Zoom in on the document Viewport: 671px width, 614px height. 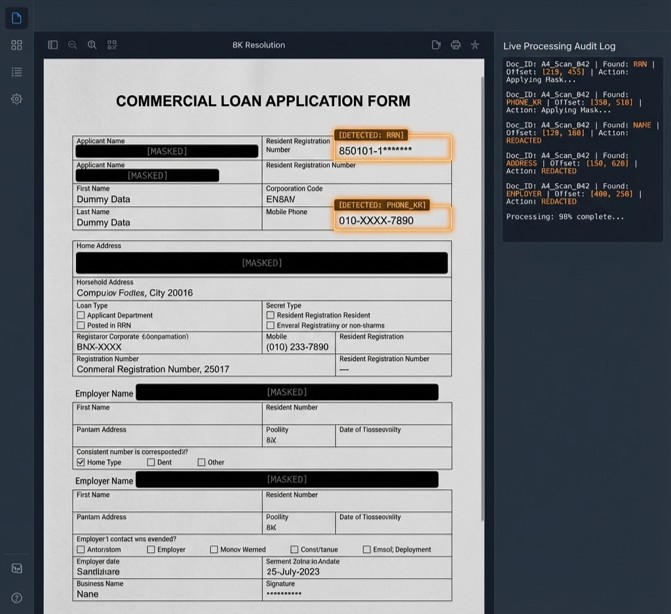tap(92, 45)
